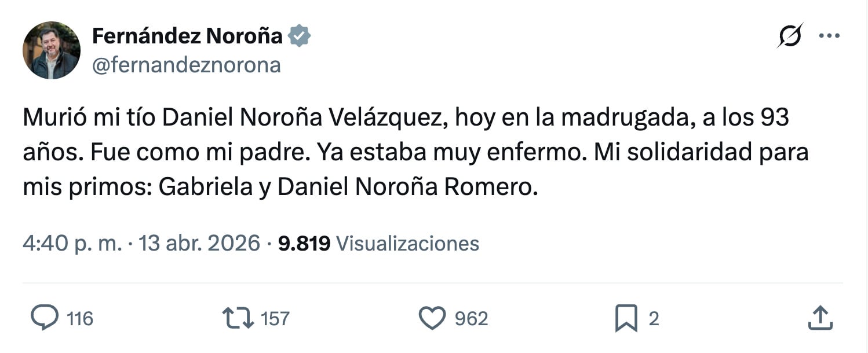
Task: Bookmark the post using the bookmark icon
Action: pyautogui.click(x=623, y=317)
